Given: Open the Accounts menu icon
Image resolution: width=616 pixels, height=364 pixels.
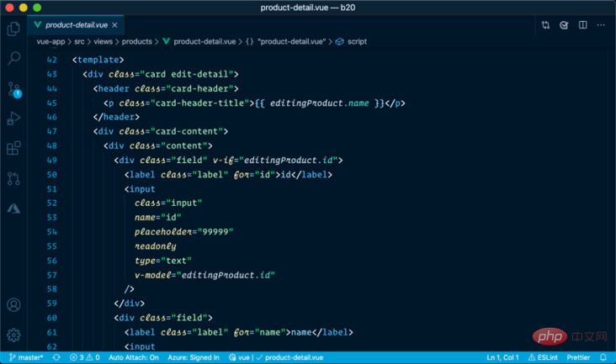Looking at the screenshot, I should [x=13, y=305].
